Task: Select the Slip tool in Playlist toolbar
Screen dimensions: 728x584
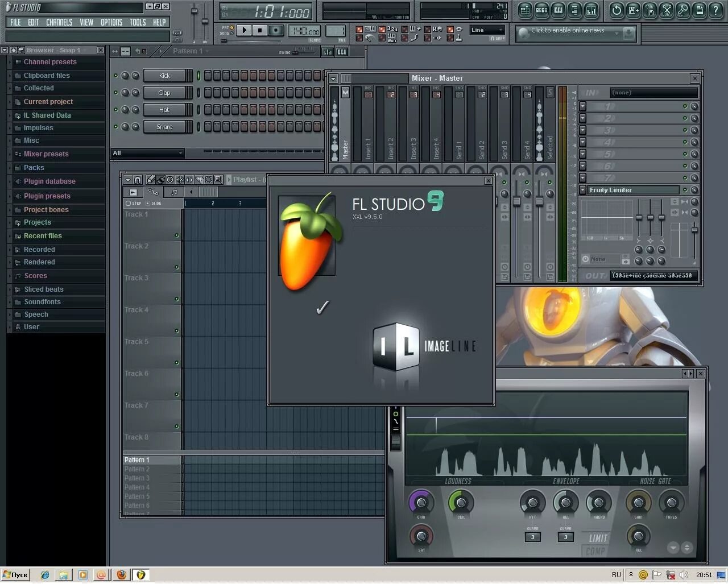Action: pos(189,180)
